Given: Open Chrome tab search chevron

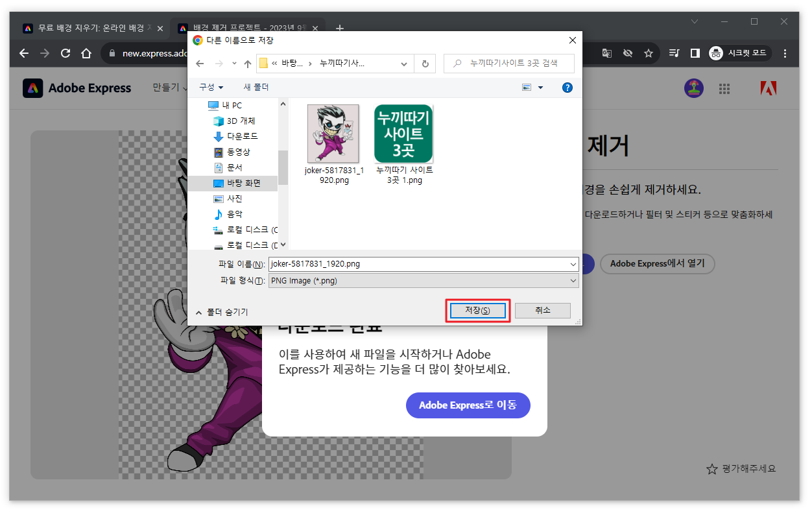Looking at the screenshot, I should click(695, 21).
